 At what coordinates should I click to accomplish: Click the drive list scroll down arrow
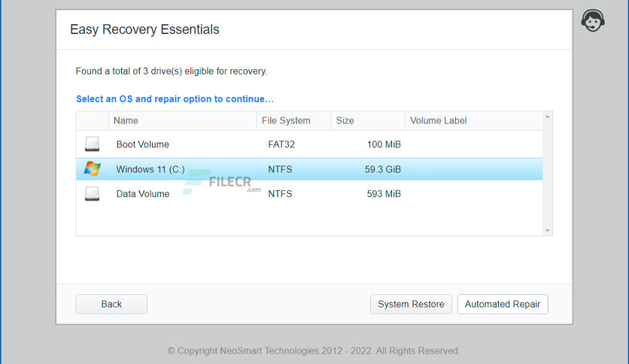[548, 230]
